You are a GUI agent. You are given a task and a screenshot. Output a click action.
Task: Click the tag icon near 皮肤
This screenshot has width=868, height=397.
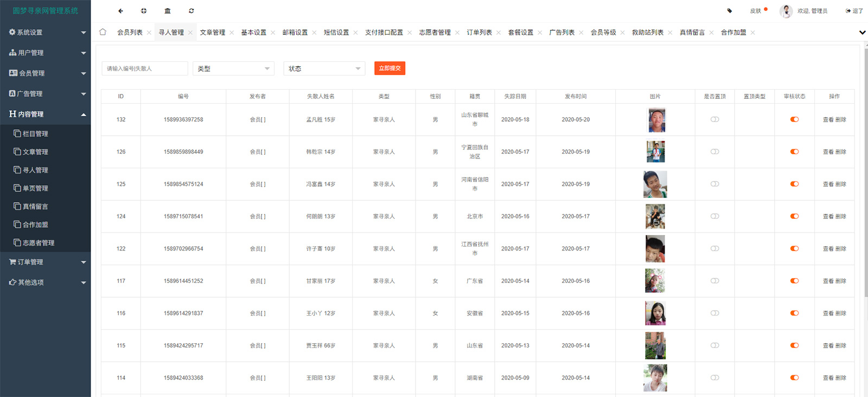tap(730, 11)
